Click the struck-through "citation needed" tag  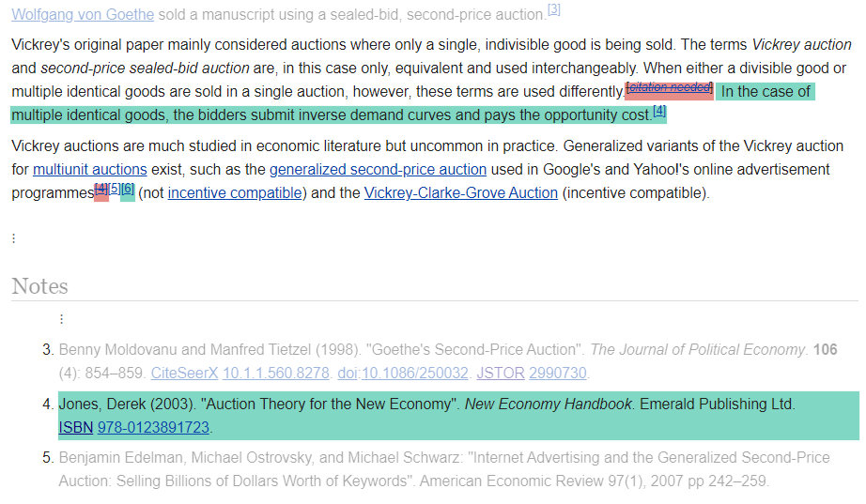(x=669, y=88)
